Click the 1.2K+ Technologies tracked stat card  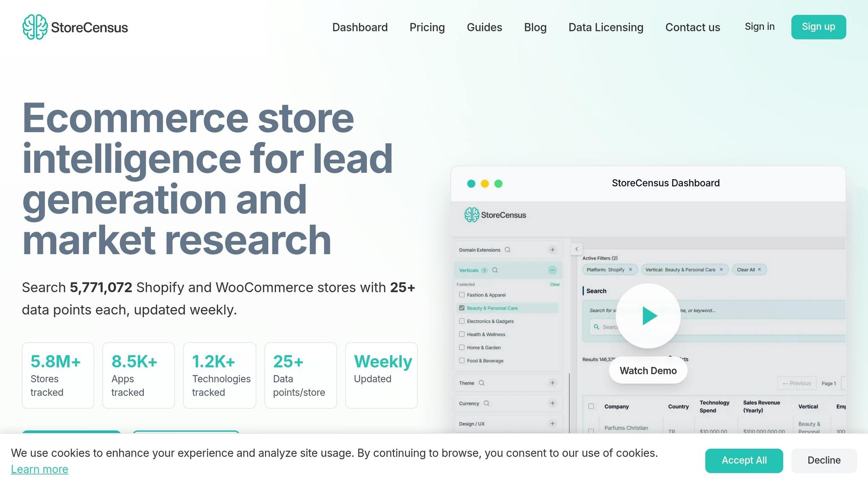(x=220, y=375)
